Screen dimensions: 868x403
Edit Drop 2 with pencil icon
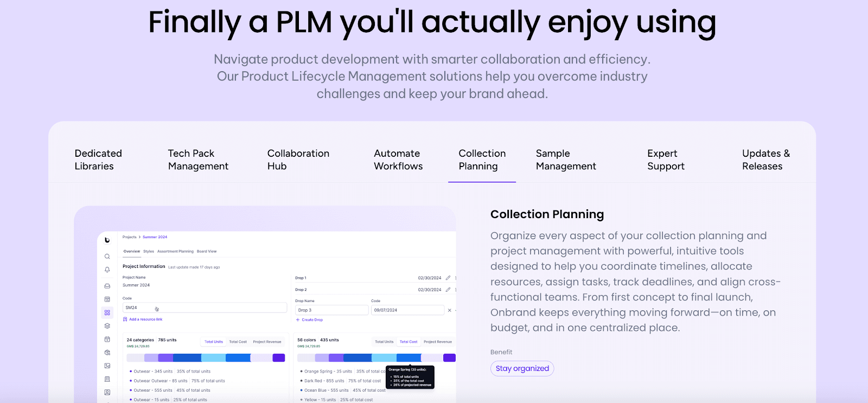(x=448, y=290)
